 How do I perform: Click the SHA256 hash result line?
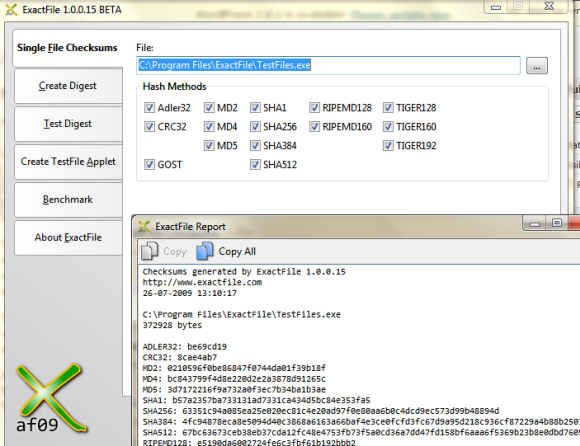(321, 411)
